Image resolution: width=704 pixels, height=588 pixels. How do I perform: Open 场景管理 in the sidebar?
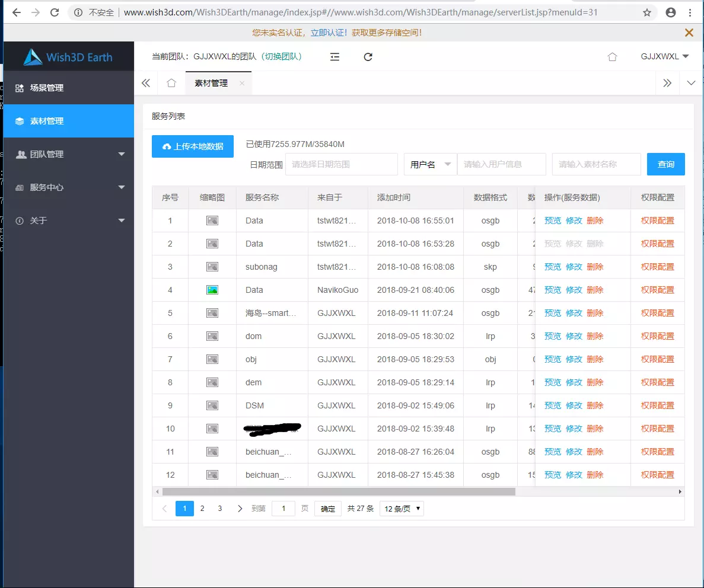point(68,88)
